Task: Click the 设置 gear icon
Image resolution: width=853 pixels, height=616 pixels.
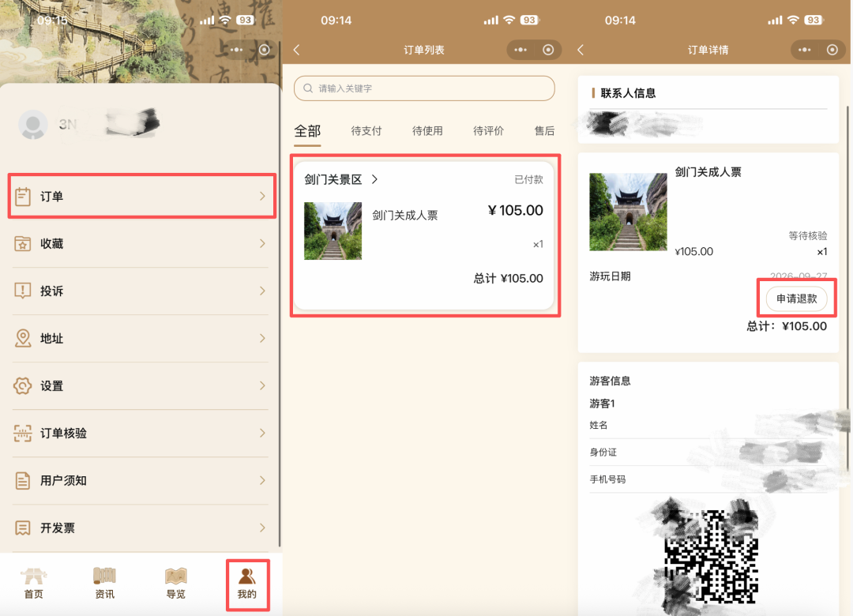Action: 23,386
